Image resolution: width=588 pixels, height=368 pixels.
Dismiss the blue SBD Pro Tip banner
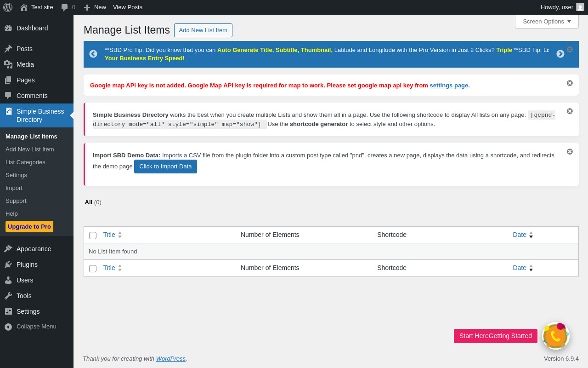tap(570, 49)
